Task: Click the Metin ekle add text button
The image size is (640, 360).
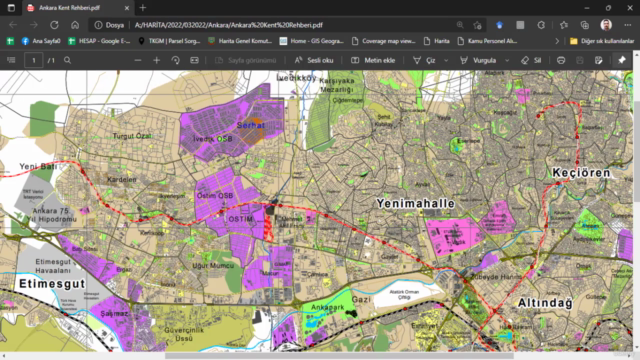Action: click(x=373, y=60)
